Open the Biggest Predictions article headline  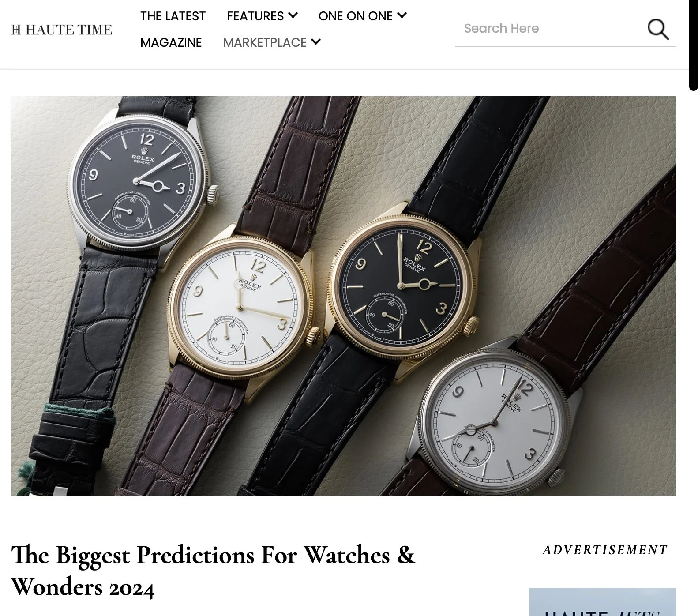pos(213,571)
